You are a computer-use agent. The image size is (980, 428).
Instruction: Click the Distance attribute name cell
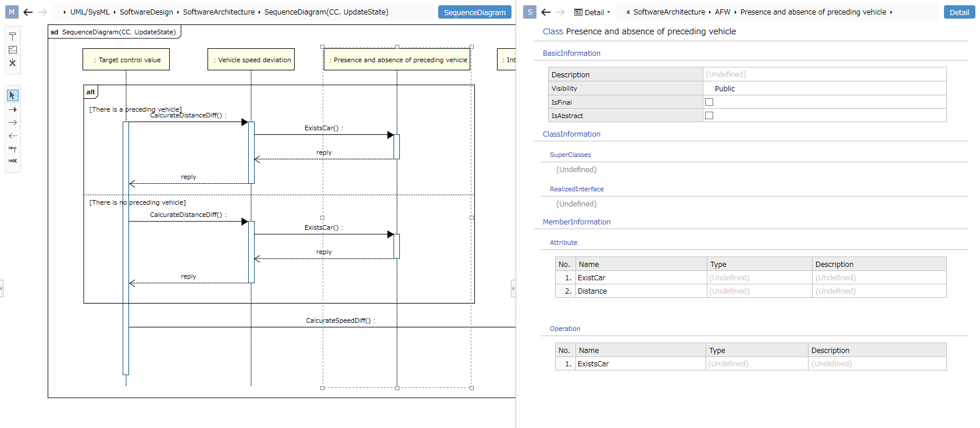click(641, 291)
